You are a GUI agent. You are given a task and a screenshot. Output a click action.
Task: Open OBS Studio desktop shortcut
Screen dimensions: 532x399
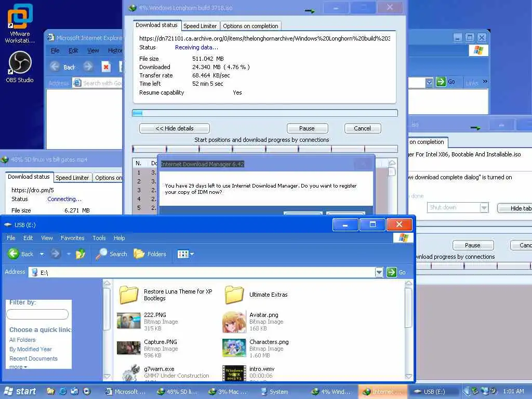20,67
